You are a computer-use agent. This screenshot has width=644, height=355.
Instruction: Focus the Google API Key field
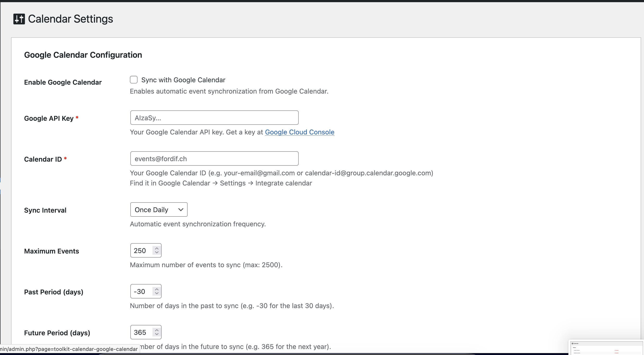[214, 118]
